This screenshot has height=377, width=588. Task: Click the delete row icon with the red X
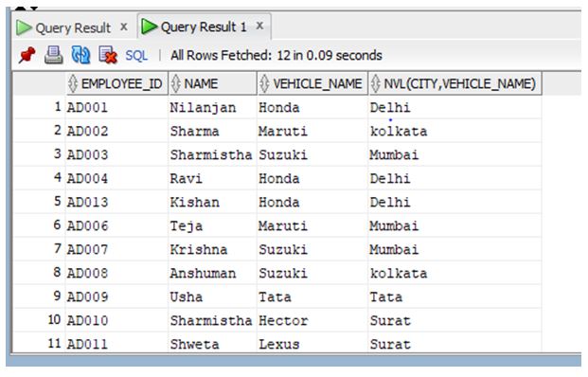[x=108, y=55]
